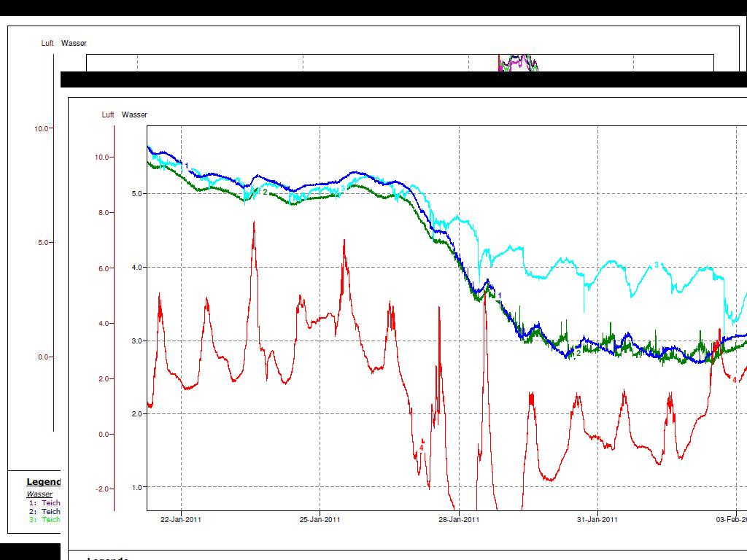
Task: Click the underlined Wasser legend subheading
Action: pyautogui.click(x=39, y=494)
